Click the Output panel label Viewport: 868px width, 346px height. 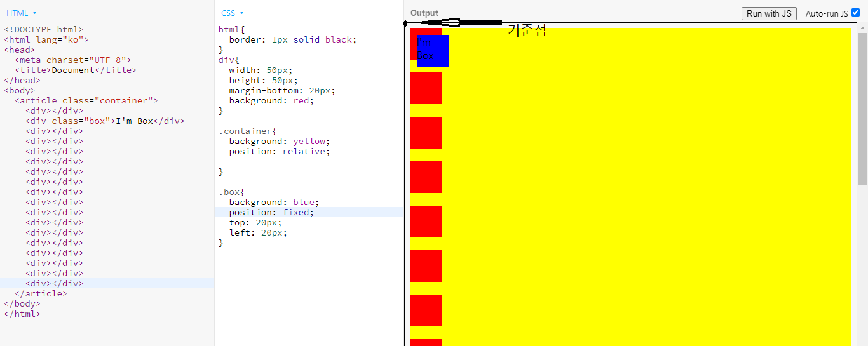[x=424, y=13]
